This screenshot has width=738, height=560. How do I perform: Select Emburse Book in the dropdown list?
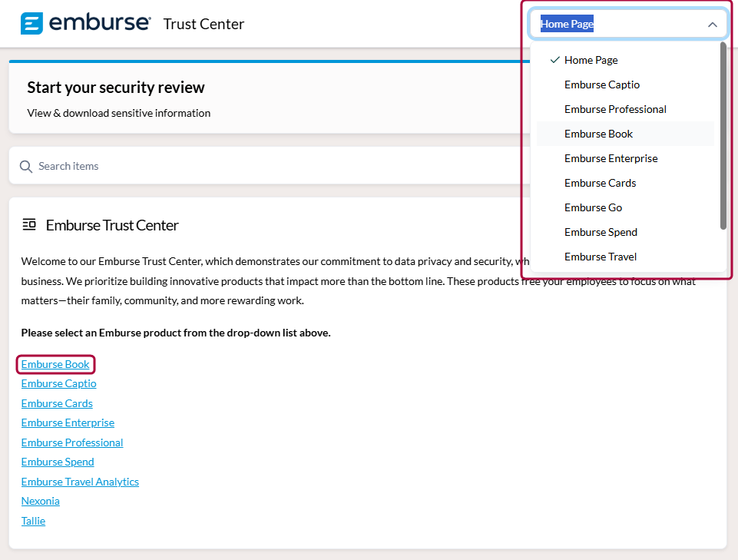626,134
